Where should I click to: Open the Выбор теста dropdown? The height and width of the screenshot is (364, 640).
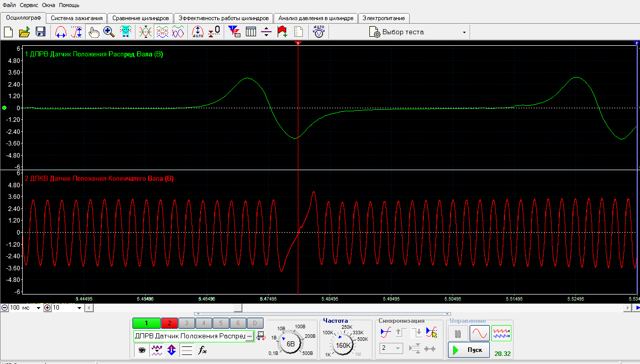point(418,32)
